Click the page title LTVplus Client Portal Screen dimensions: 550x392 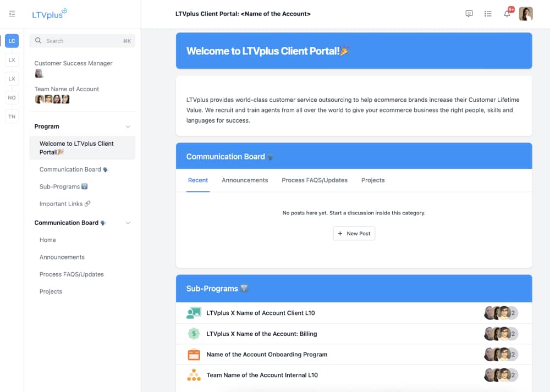(243, 14)
